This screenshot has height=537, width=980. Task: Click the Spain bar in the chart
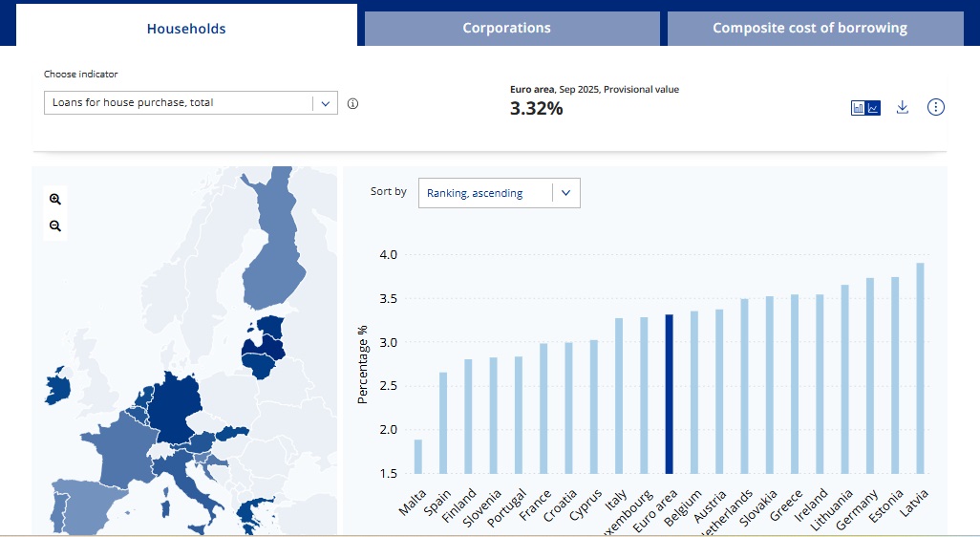(443, 422)
